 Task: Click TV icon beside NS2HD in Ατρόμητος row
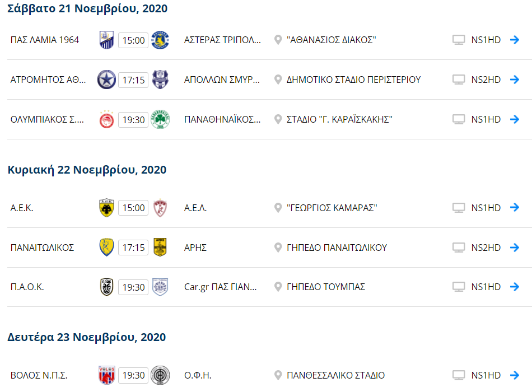[459, 80]
